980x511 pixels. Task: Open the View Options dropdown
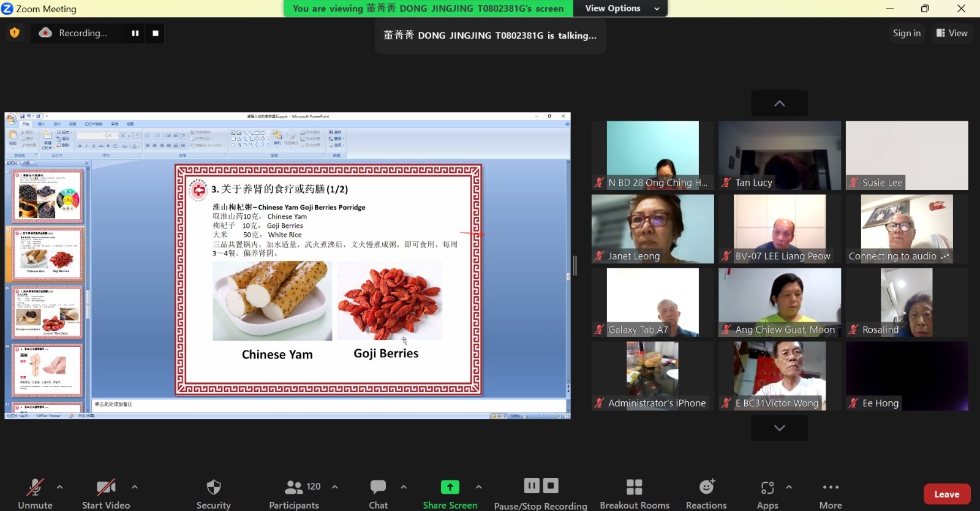620,9
